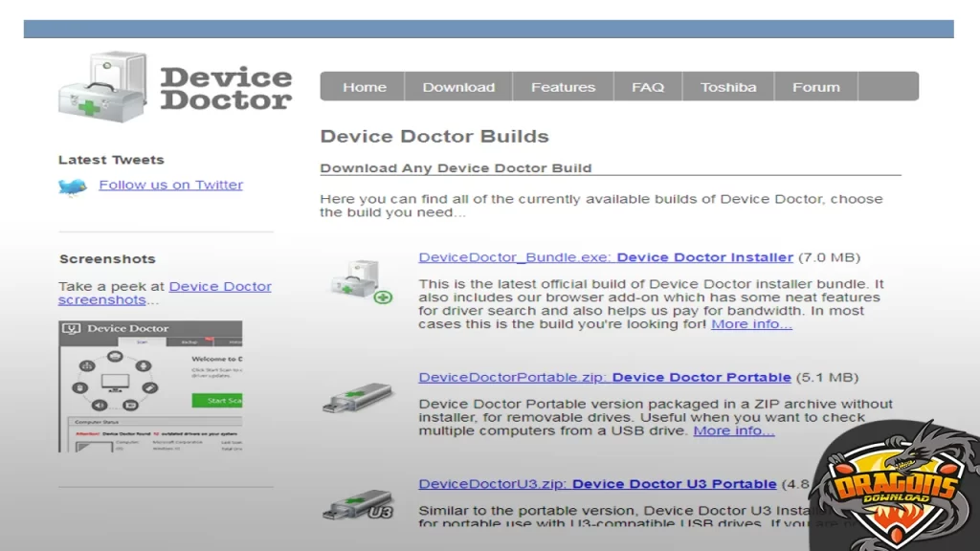Download the Device Doctor Portable zip

tap(603, 377)
